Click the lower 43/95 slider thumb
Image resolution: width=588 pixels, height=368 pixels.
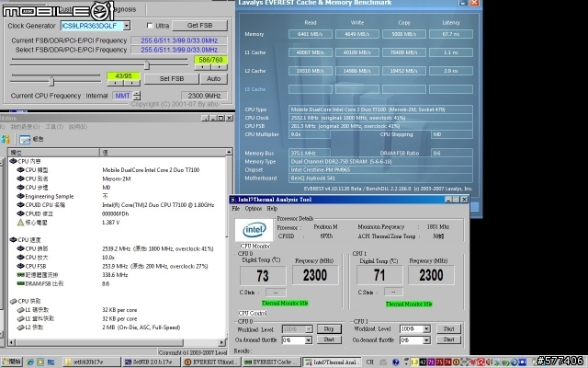coord(51,81)
